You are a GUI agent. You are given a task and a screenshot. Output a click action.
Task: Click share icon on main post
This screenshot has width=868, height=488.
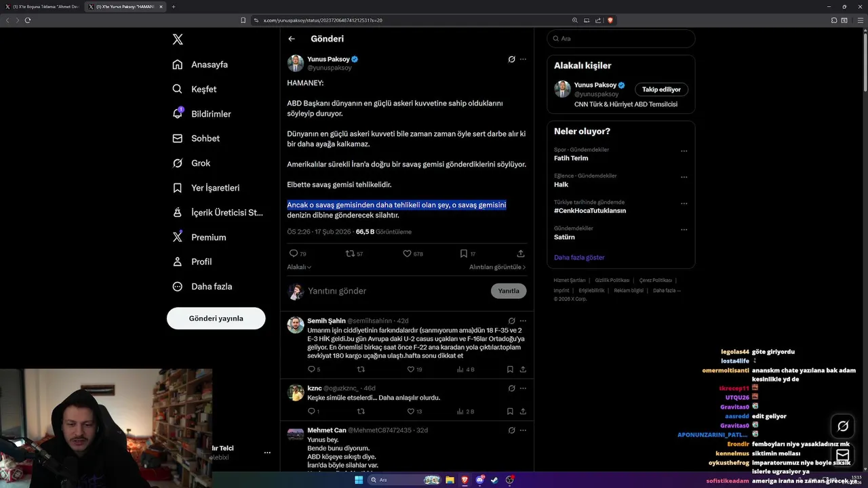[x=521, y=253]
